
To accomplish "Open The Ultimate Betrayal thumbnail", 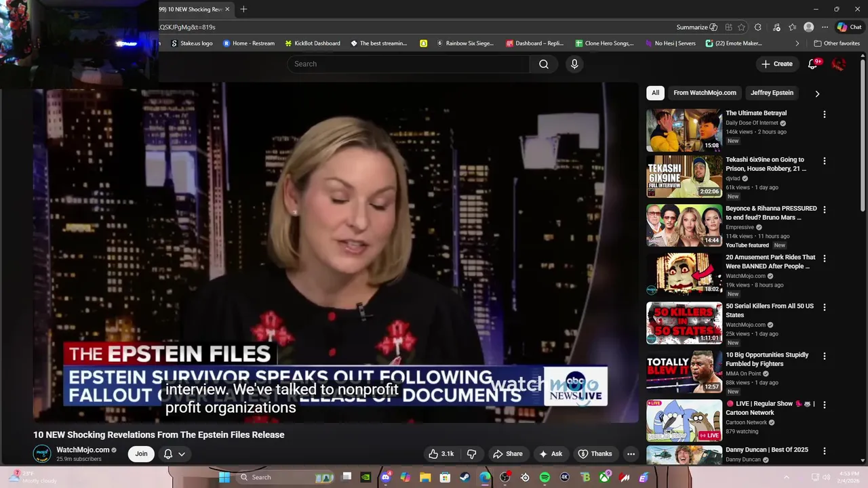I will point(684,130).
